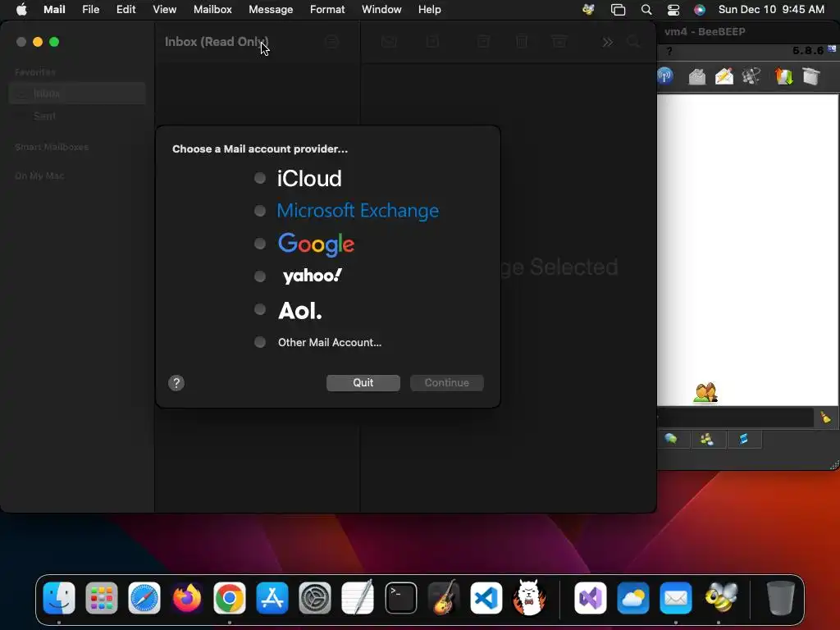Open the View menu
This screenshot has height=630, width=840.
tap(164, 9)
